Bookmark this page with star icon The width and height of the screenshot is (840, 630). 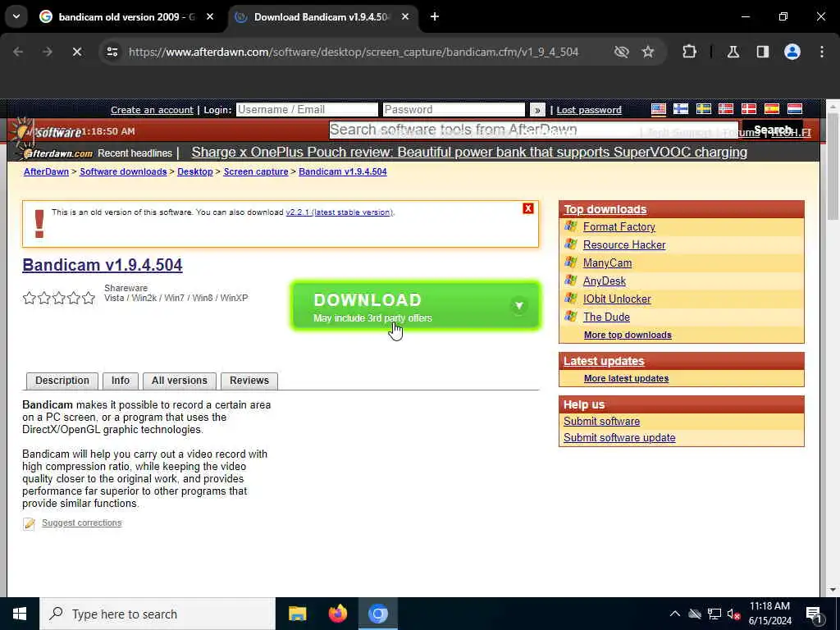pyautogui.click(x=648, y=52)
